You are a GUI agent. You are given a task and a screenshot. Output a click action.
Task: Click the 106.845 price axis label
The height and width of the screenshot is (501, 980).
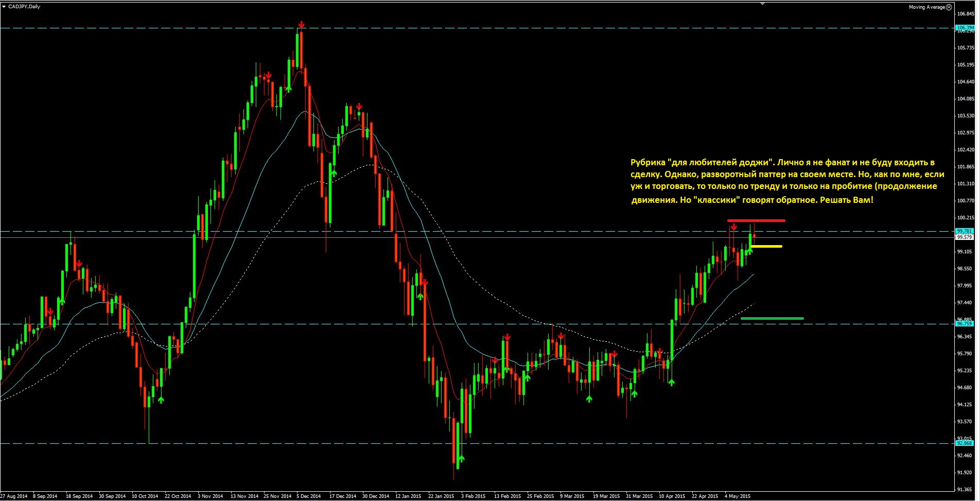coord(966,14)
